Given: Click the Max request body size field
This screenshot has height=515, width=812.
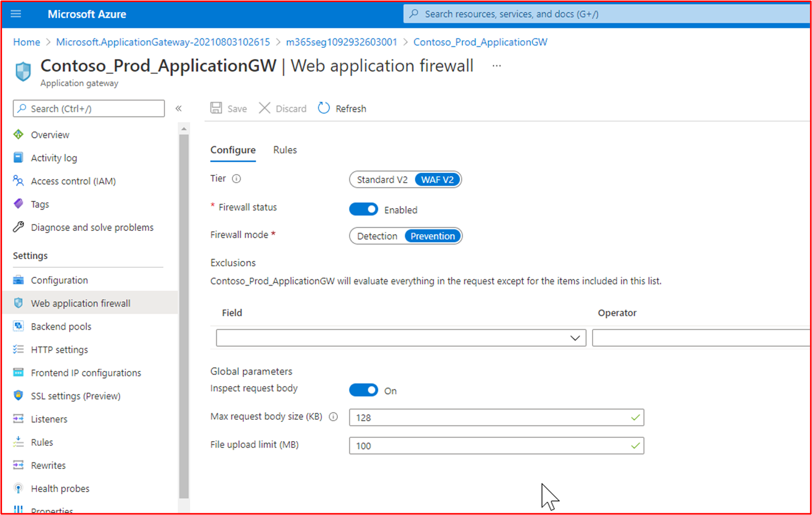Looking at the screenshot, I should 496,417.
